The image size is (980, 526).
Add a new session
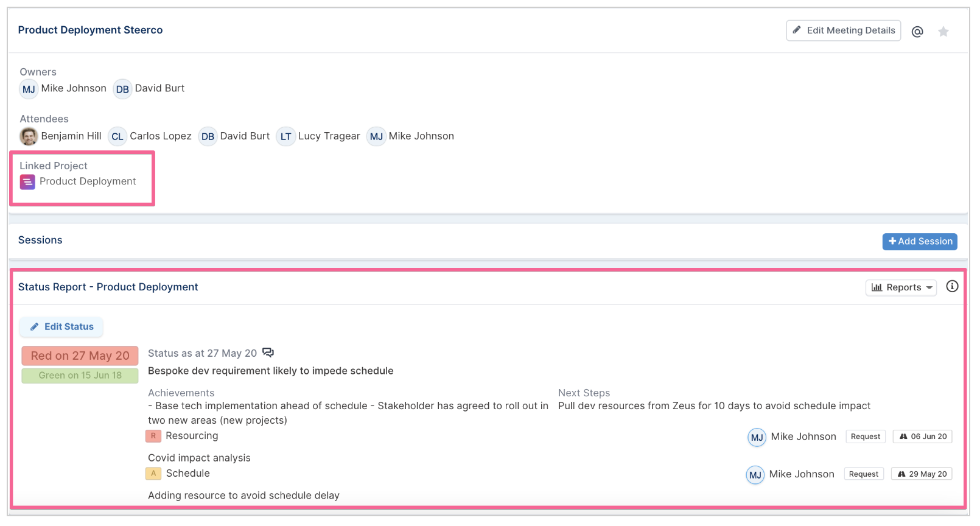click(x=920, y=242)
